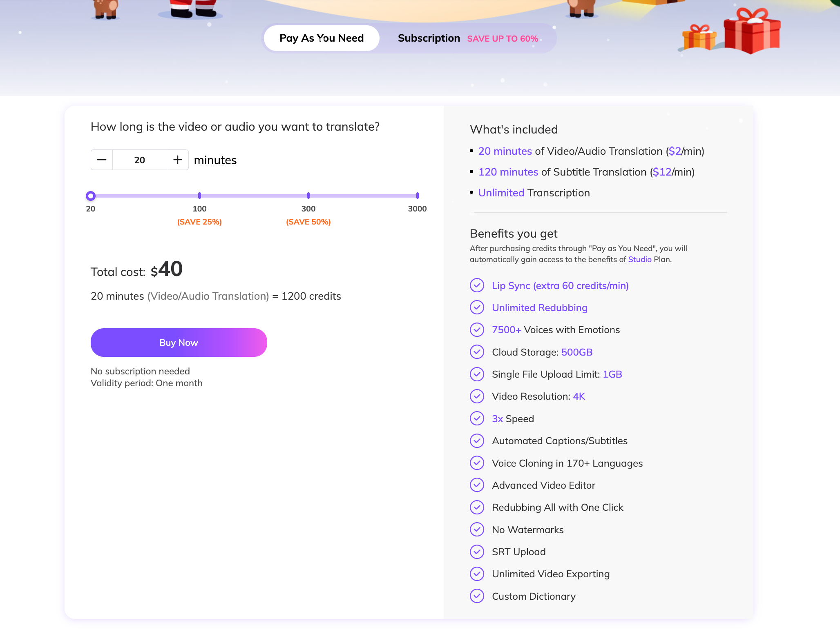Select the Pay As You Need tab

pyautogui.click(x=322, y=38)
